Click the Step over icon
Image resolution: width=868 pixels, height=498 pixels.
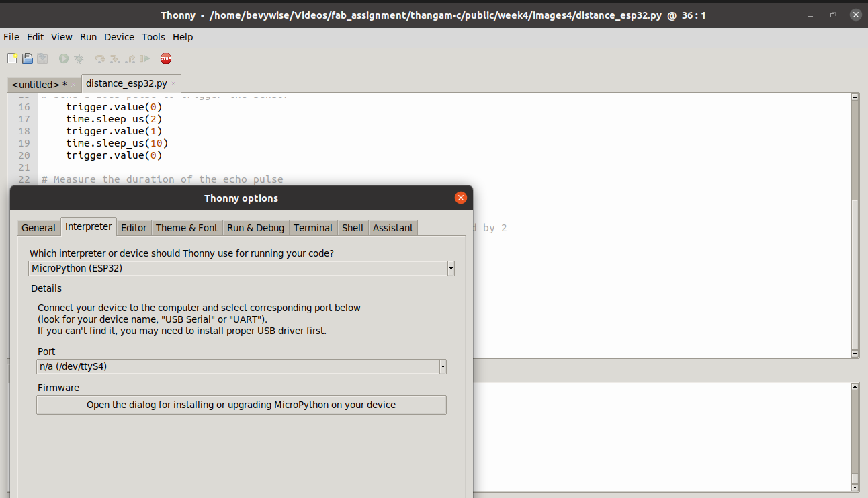tap(100, 58)
